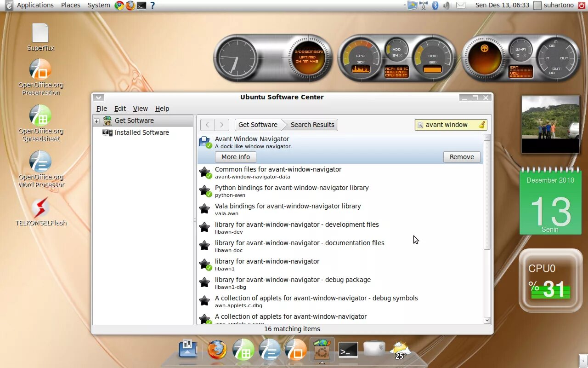The image size is (588, 368).
Task: Click Search Results breadcrumb button
Action: 312,125
